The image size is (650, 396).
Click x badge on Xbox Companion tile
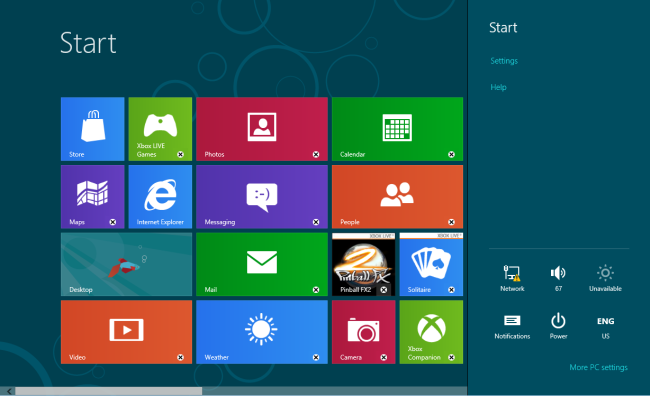pyautogui.click(x=451, y=357)
